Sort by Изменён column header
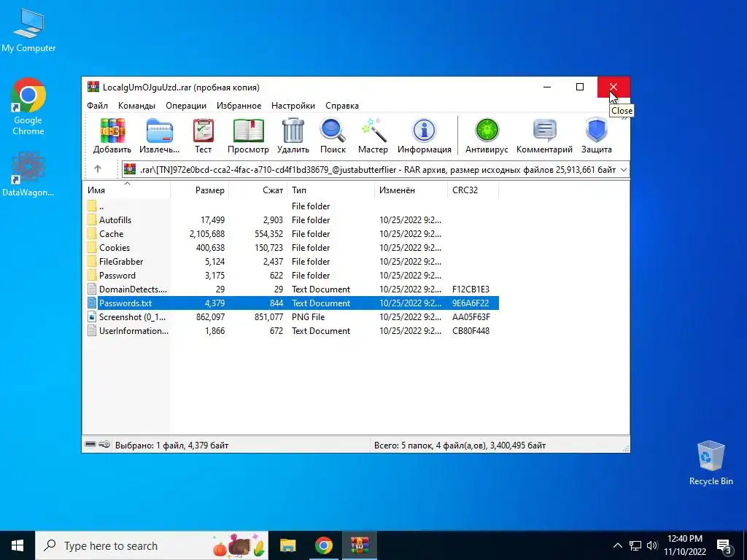 tap(411, 190)
